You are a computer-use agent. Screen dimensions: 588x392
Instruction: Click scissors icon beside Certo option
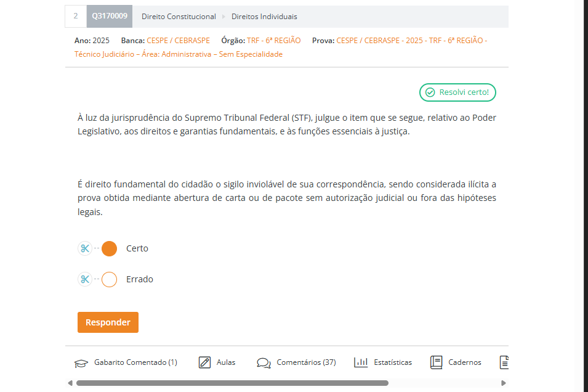point(85,248)
